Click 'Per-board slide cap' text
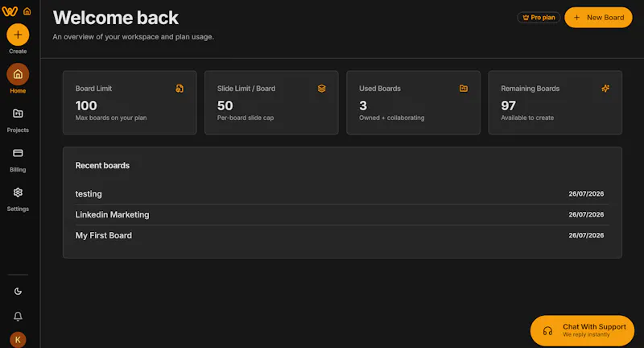The height and width of the screenshot is (348, 644). pyautogui.click(x=246, y=118)
